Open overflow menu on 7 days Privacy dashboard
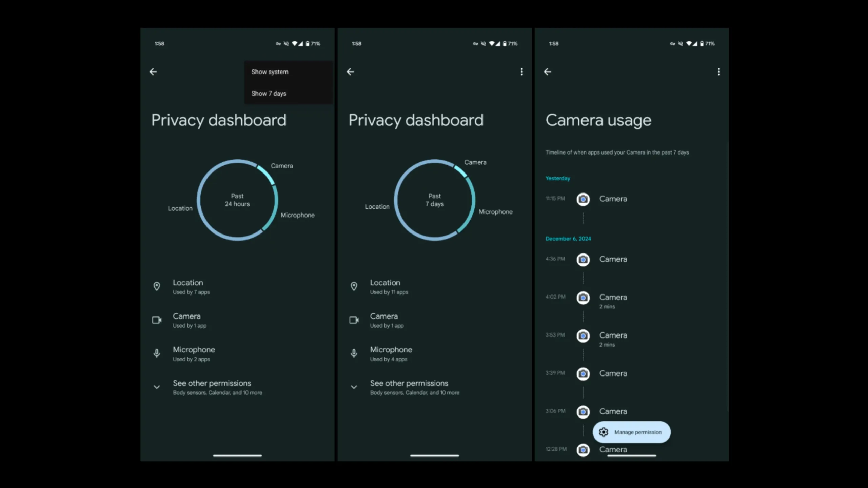This screenshot has height=488, width=868. pyautogui.click(x=521, y=72)
